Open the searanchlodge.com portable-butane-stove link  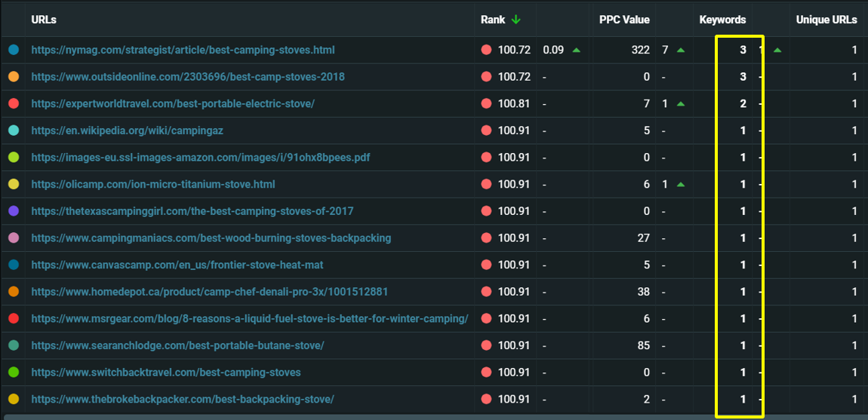pos(177,345)
